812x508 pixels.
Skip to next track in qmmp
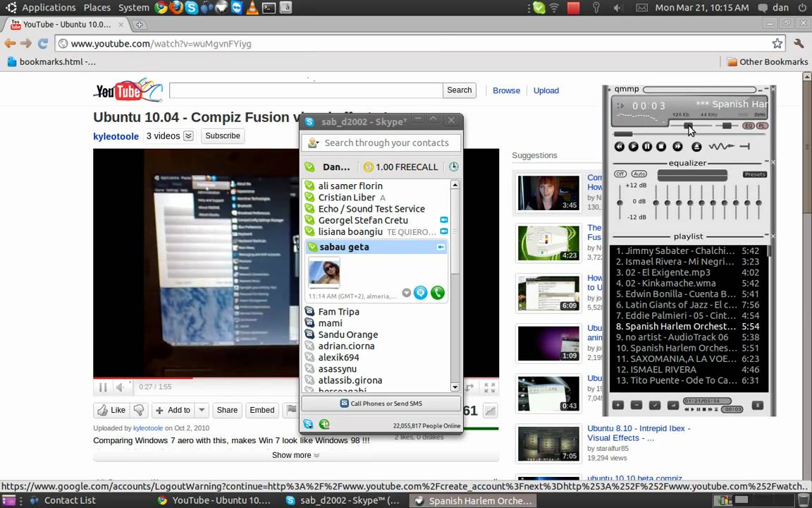[x=677, y=147]
